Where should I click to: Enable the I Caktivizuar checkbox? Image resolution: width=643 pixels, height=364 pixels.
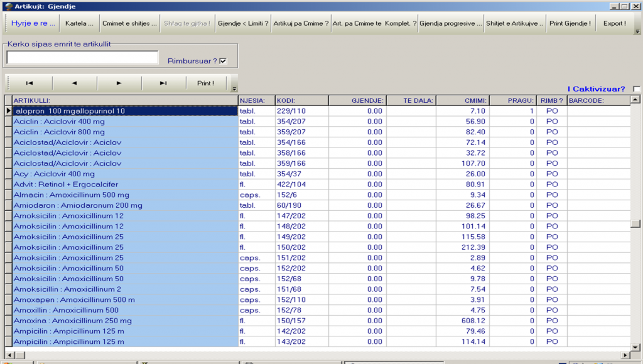(637, 89)
